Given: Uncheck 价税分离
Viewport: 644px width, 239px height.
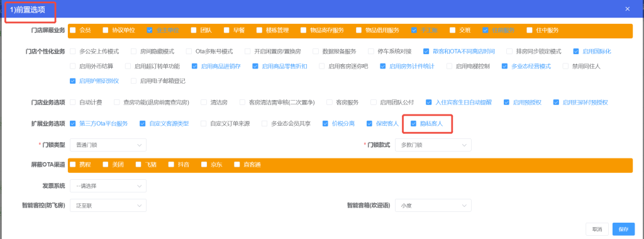Looking at the screenshot, I should point(325,123).
